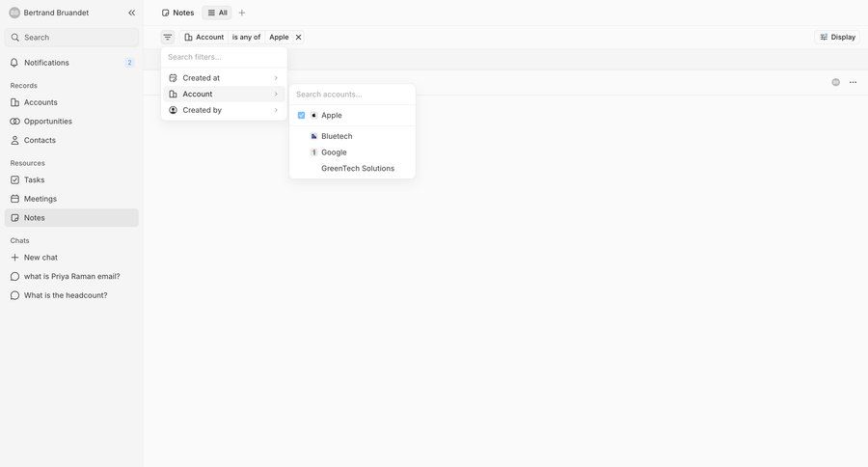Collapse the sidebar with double-chevron icon
This screenshot has height=467, width=868.
tap(132, 13)
